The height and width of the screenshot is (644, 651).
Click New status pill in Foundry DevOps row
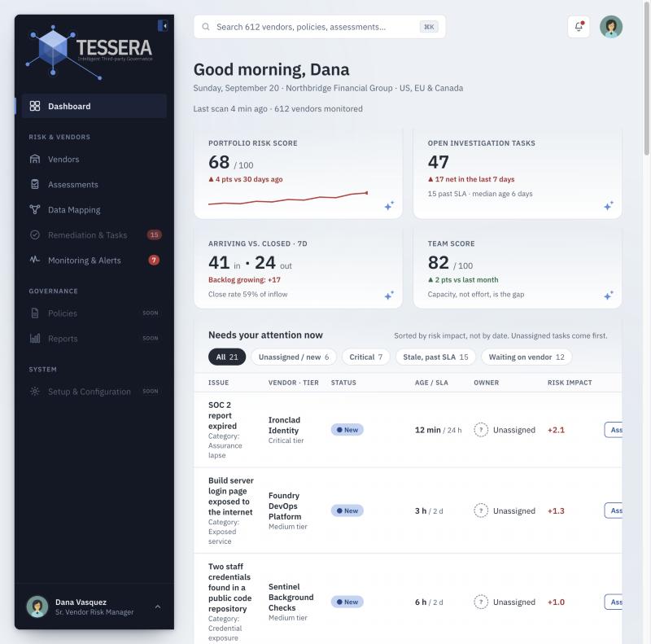347,510
